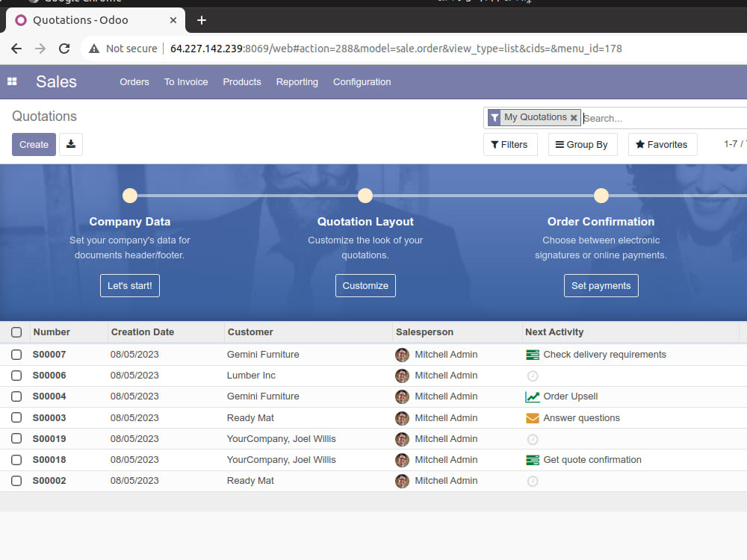Click the export/download icon next to Create
The width and height of the screenshot is (747, 560).
point(71,144)
